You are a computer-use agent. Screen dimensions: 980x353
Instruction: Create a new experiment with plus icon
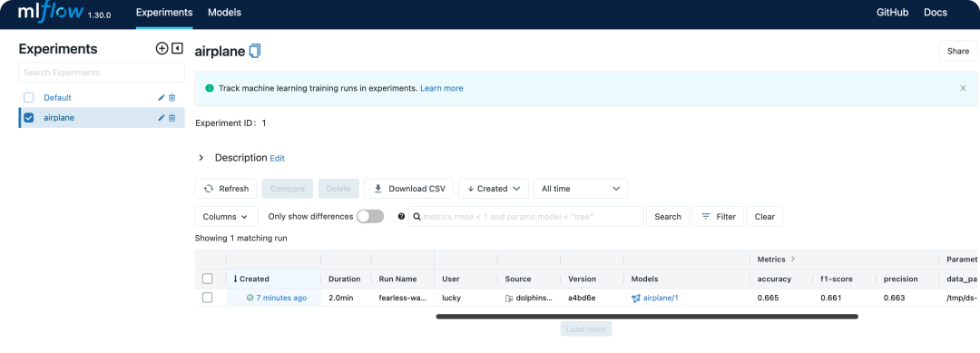pyautogui.click(x=162, y=49)
